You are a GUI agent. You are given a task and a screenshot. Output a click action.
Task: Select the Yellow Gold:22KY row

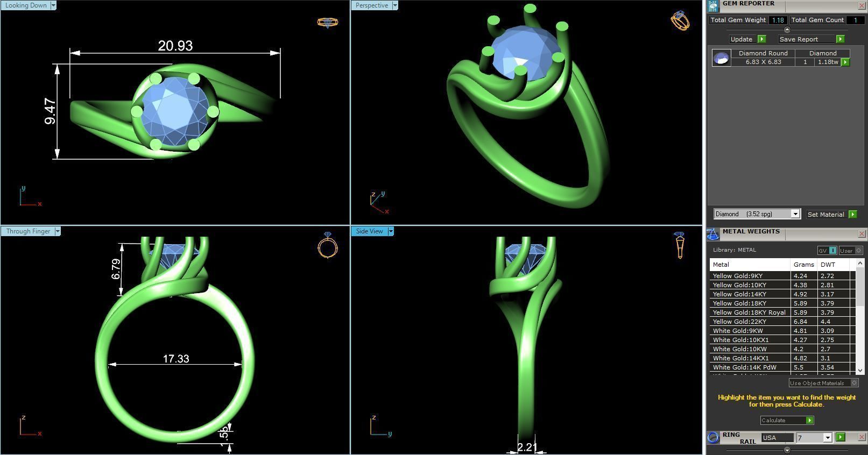[782, 322]
